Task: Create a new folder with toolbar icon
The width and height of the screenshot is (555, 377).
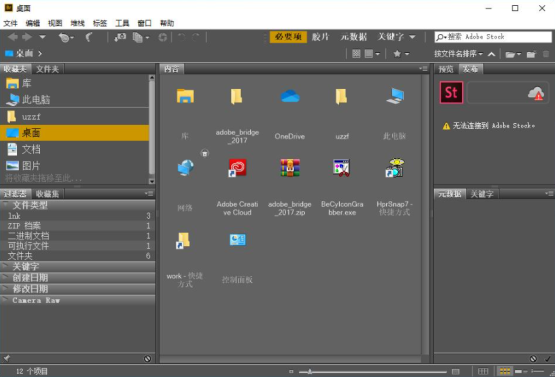Action: [x=531, y=54]
